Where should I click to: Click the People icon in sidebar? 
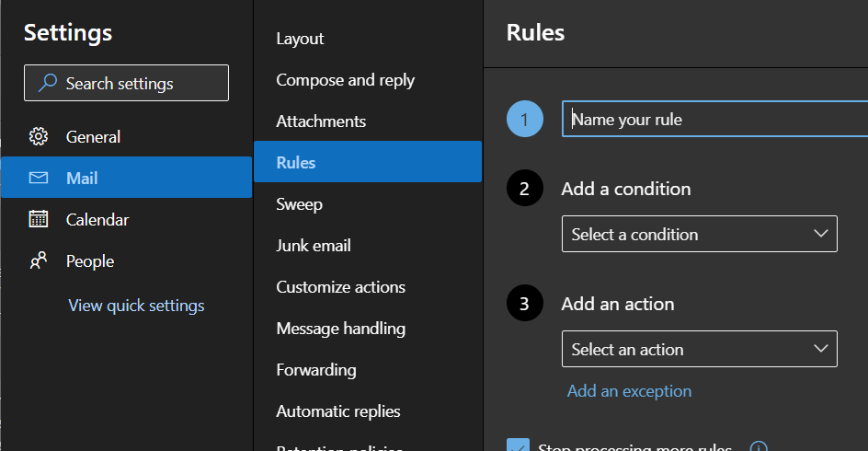click(39, 261)
